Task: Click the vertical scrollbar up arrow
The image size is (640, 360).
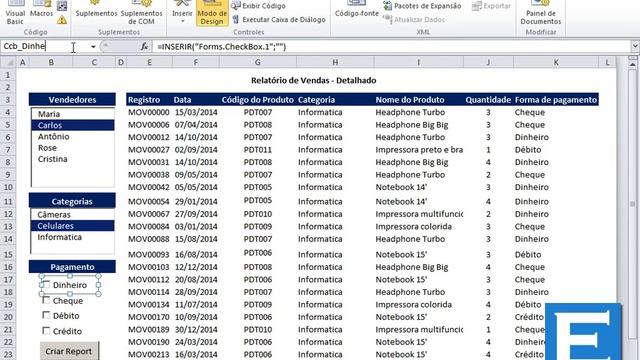Action: click(x=633, y=64)
